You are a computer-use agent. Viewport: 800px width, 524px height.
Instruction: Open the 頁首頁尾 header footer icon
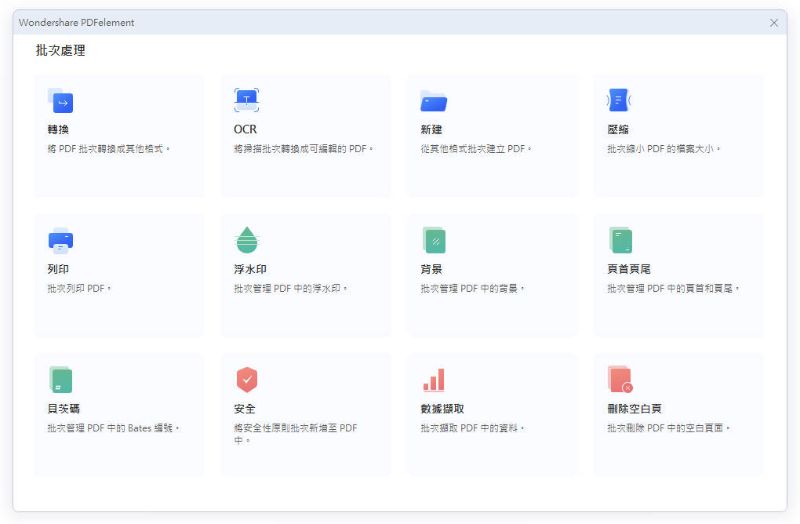tap(620, 240)
